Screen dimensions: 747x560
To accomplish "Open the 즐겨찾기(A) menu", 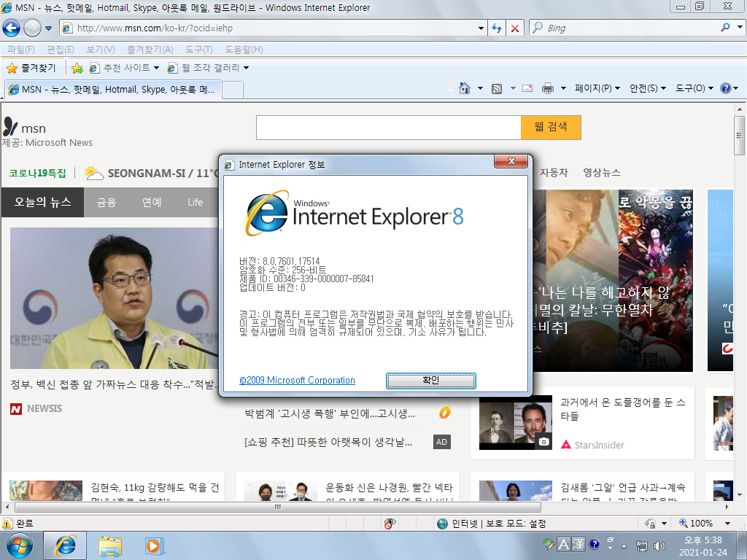I will click(150, 50).
